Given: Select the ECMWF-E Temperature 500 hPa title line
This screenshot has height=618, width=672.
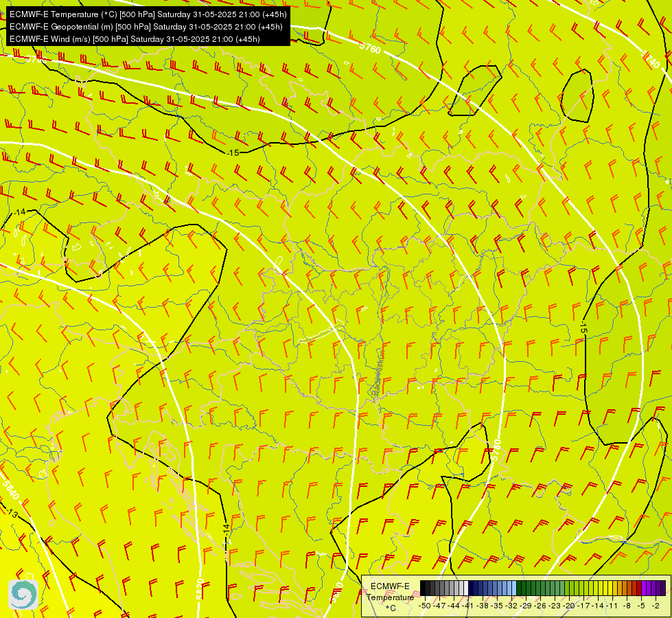Looking at the screenshot, I should pos(148,14).
